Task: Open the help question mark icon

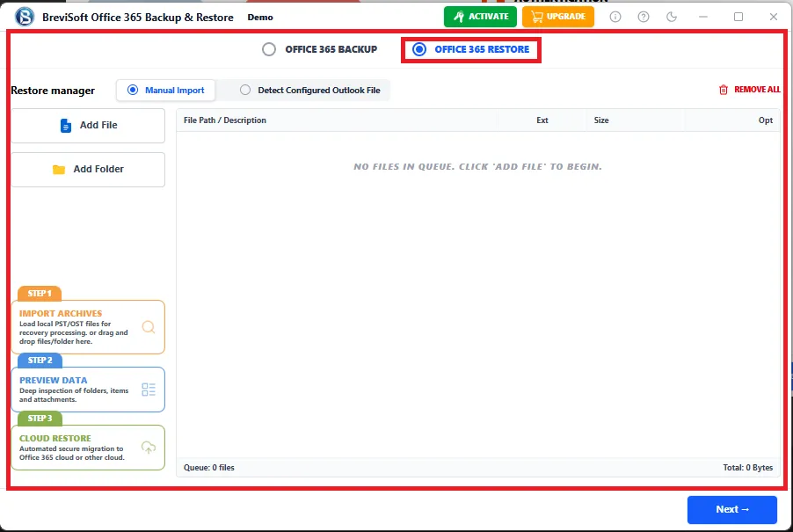Action: [x=644, y=17]
